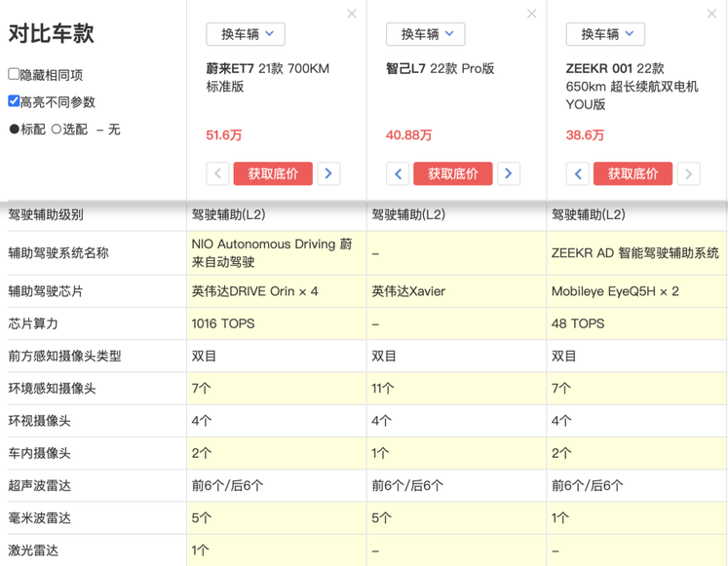
Task: Select the 辅助驾驶系统名称 row label
Action: click(x=58, y=253)
